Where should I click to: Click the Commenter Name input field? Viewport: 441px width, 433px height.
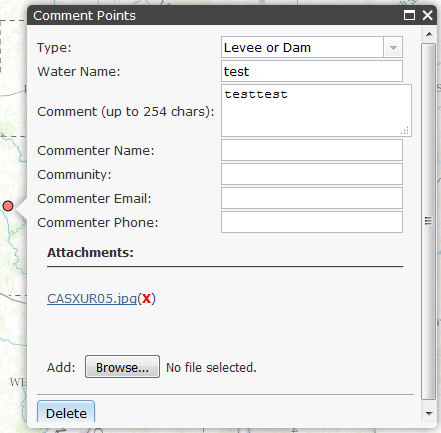[x=312, y=150]
